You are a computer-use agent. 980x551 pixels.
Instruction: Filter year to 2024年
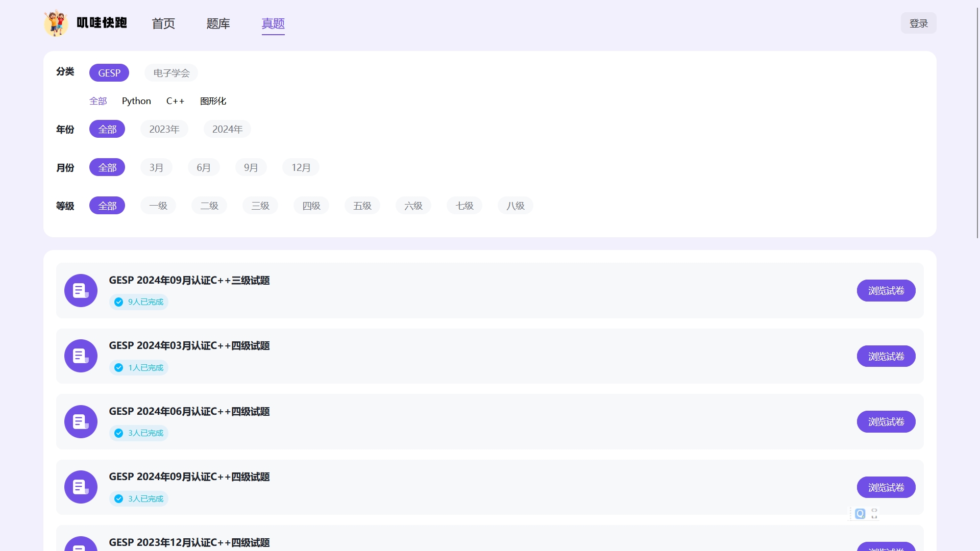(x=227, y=129)
